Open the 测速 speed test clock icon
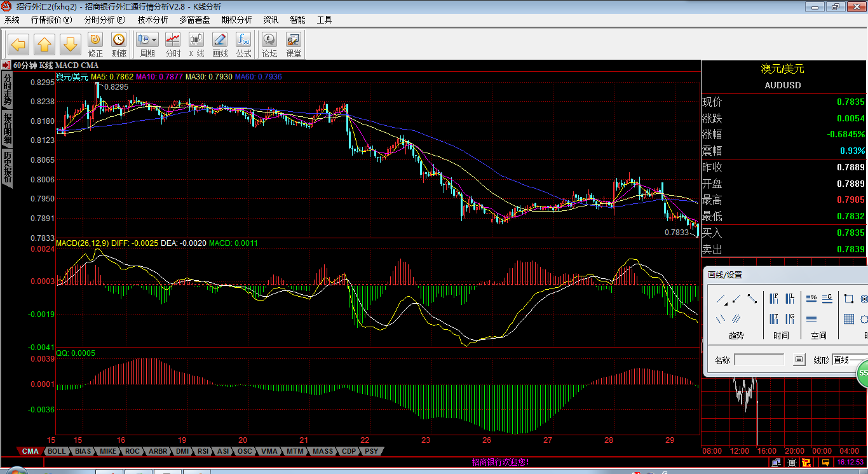868x474 pixels. point(119,41)
